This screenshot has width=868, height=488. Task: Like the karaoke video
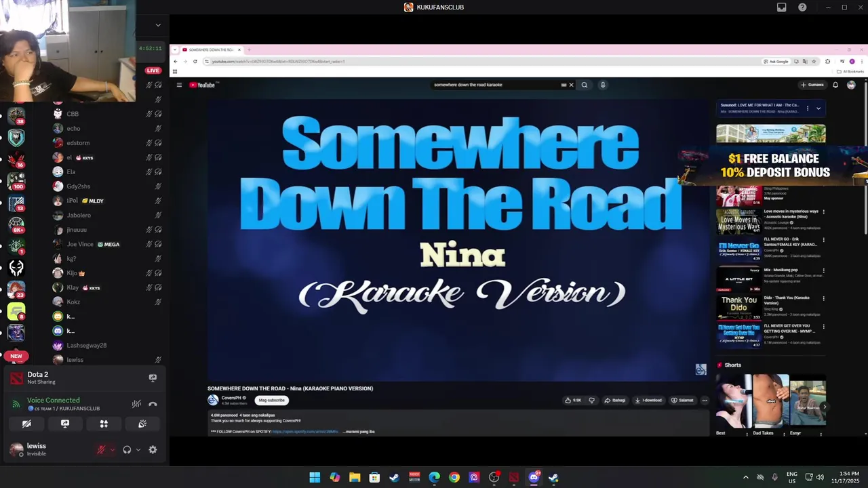[x=573, y=400]
